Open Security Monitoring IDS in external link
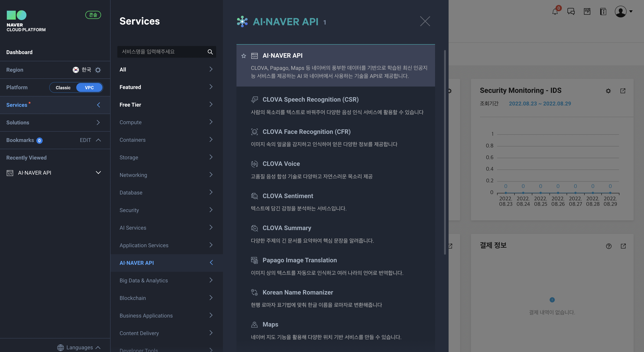Screen dimensions: 644x352 [x=623, y=91]
